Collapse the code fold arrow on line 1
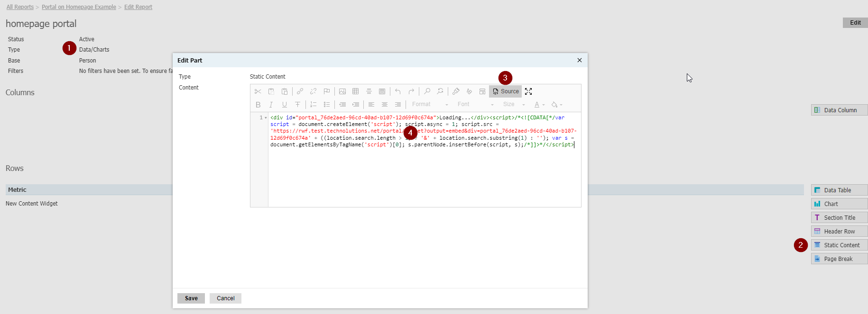 266,118
